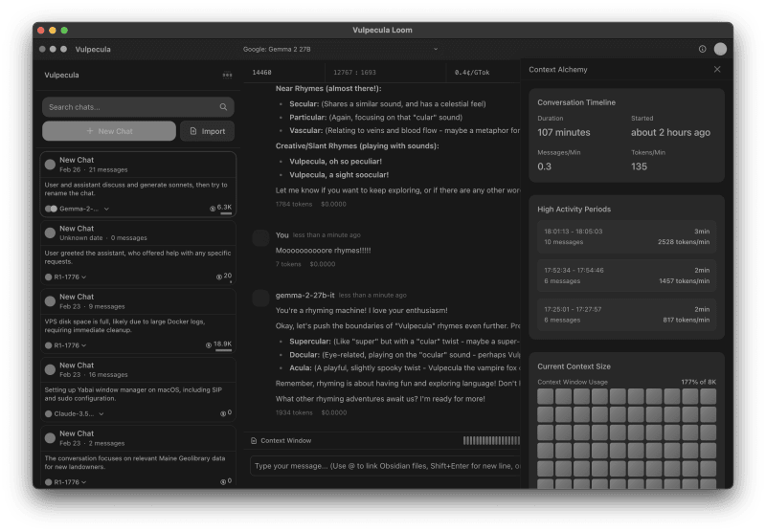The width and height of the screenshot is (766, 532).
Task: Click the 18.9K token count badge
Action: pos(219,344)
